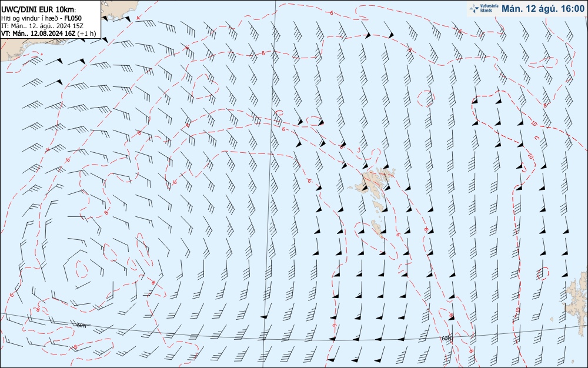Click the 'IT: Mán.. 12. ágú.. 2024 15Z' line
This screenshot has height=368, width=588.
point(42,25)
